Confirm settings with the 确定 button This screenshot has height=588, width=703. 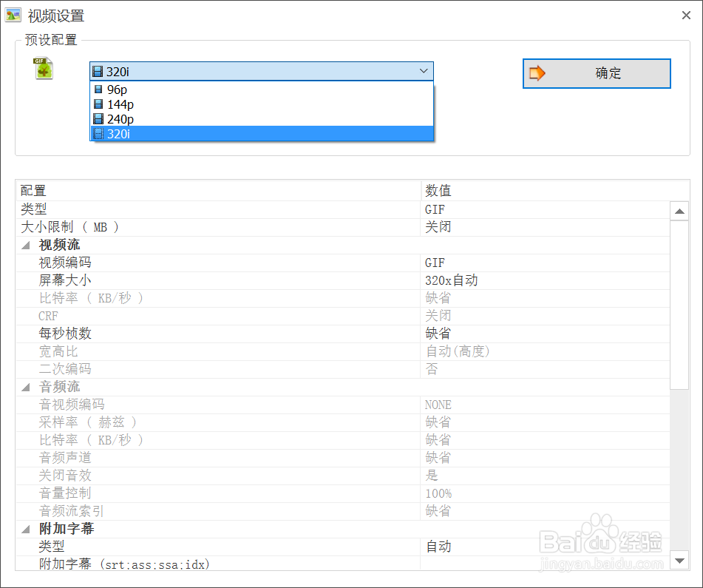597,73
